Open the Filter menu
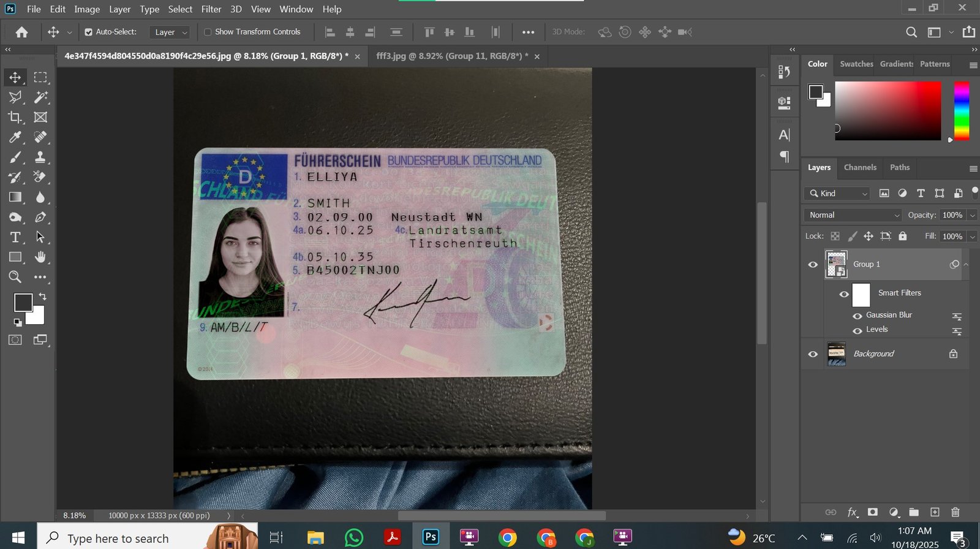The image size is (980, 549). point(211,9)
